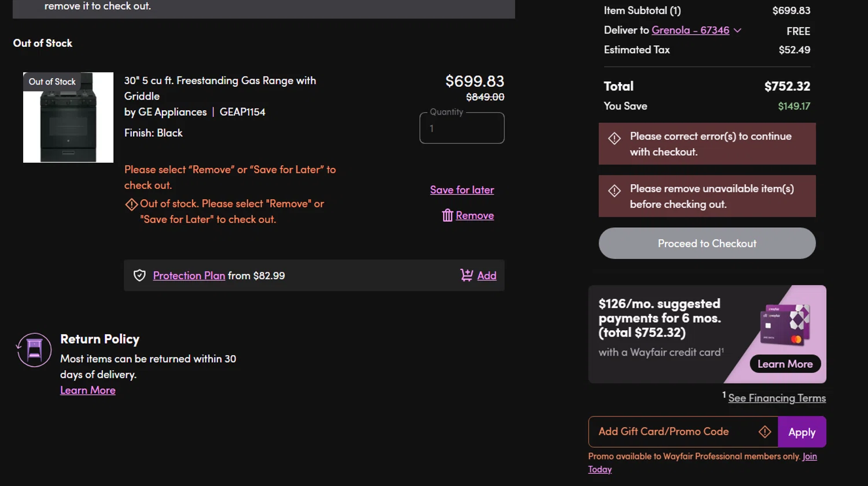Open Learn More under Return Policy
This screenshot has height=486, width=868.
[x=88, y=390]
